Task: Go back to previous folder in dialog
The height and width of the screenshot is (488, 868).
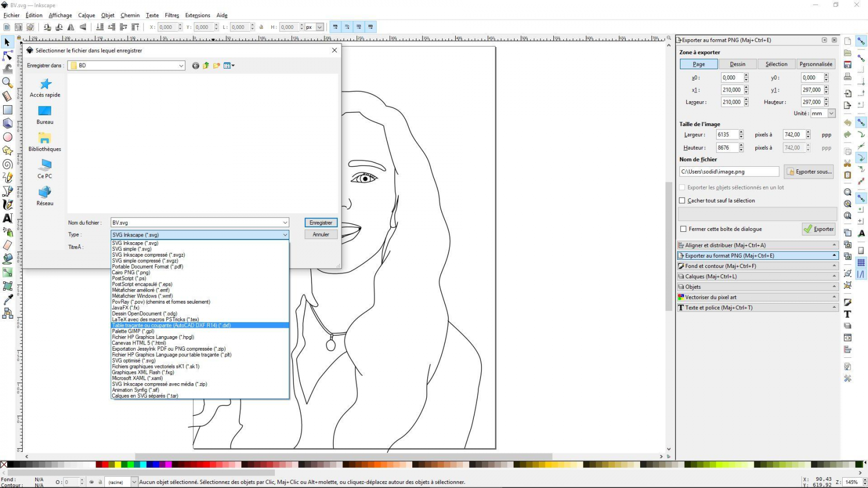Action: (x=195, y=66)
